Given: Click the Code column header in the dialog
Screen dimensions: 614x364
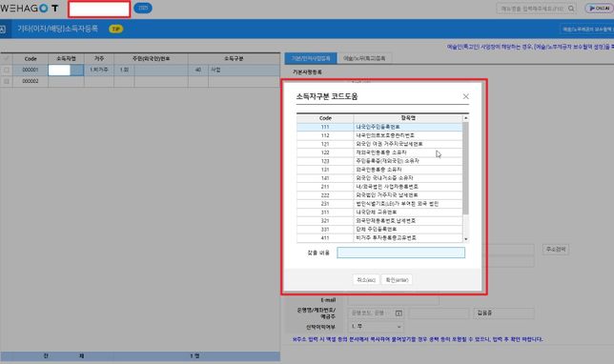Looking at the screenshot, I should click(x=325, y=118).
